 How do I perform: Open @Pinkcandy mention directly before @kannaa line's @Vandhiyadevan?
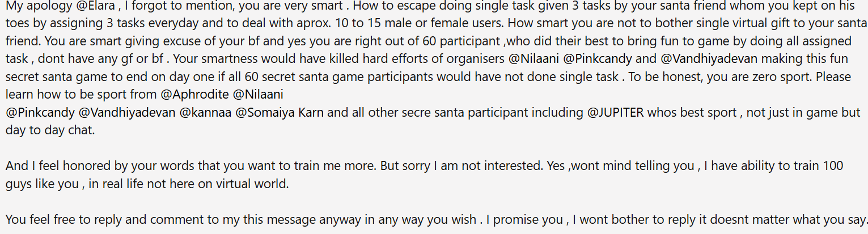(40, 112)
